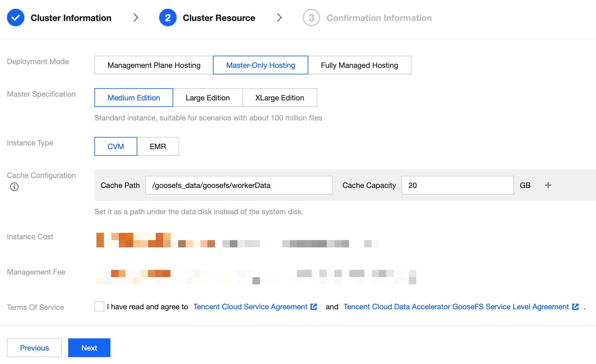Click the Management Fee label
This screenshot has width=596, height=364.
click(36, 272)
